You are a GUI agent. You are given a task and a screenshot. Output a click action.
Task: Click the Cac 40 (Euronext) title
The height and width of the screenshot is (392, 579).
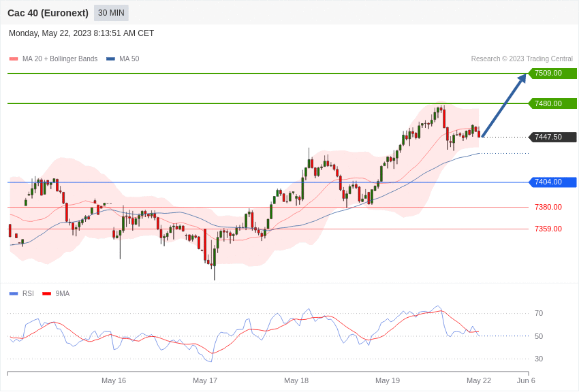[x=48, y=13]
